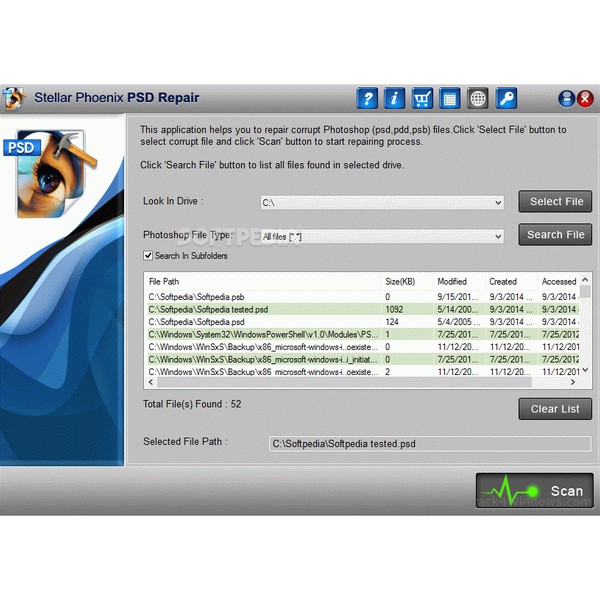600x600 pixels.
Task: Click file list scroll up arrow
Action: (585, 280)
